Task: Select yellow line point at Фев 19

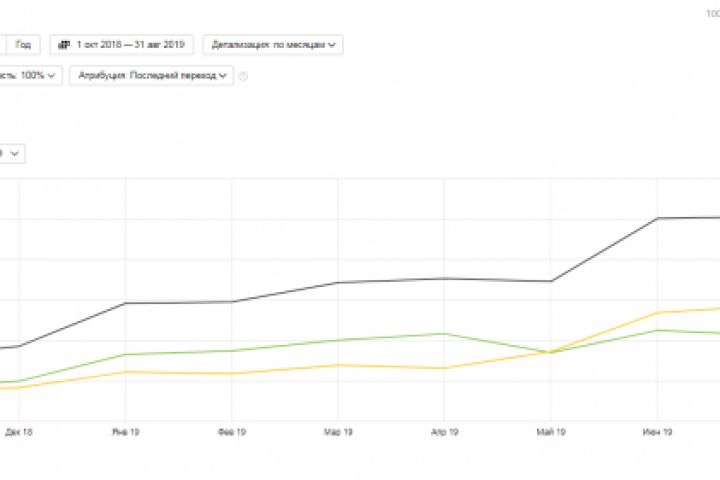Action: pos(232,374)
